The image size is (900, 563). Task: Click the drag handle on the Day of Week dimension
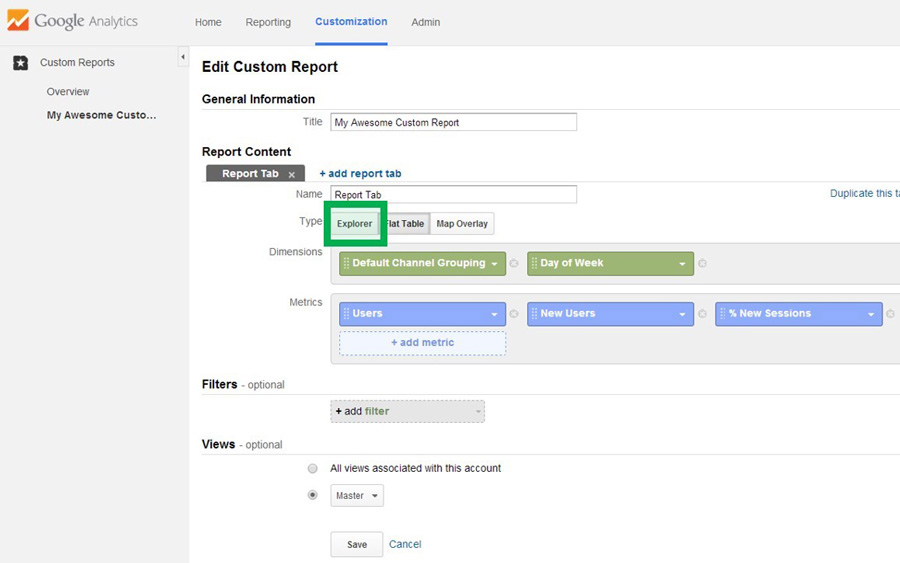point(534,263)
